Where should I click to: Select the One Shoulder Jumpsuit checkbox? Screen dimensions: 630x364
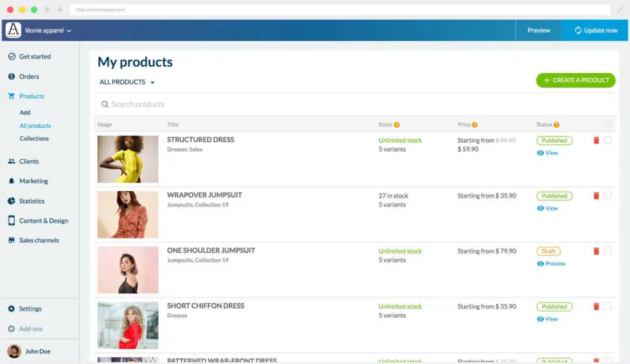point(608,251)
